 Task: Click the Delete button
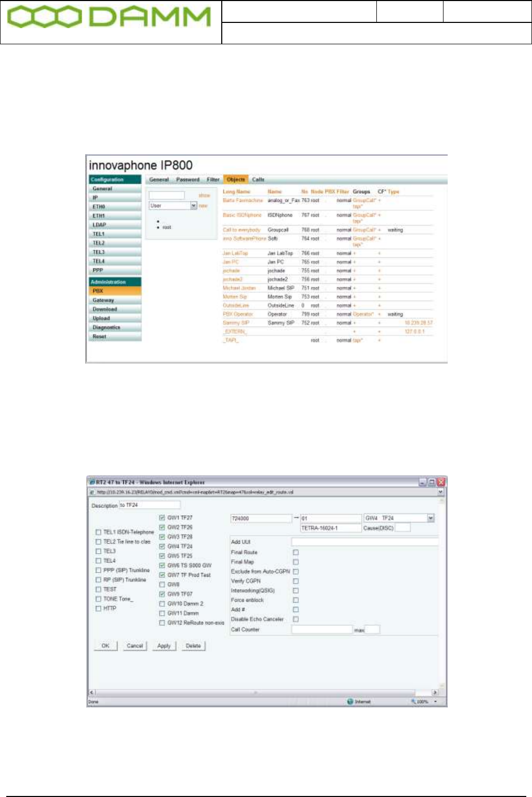(193, 646)
